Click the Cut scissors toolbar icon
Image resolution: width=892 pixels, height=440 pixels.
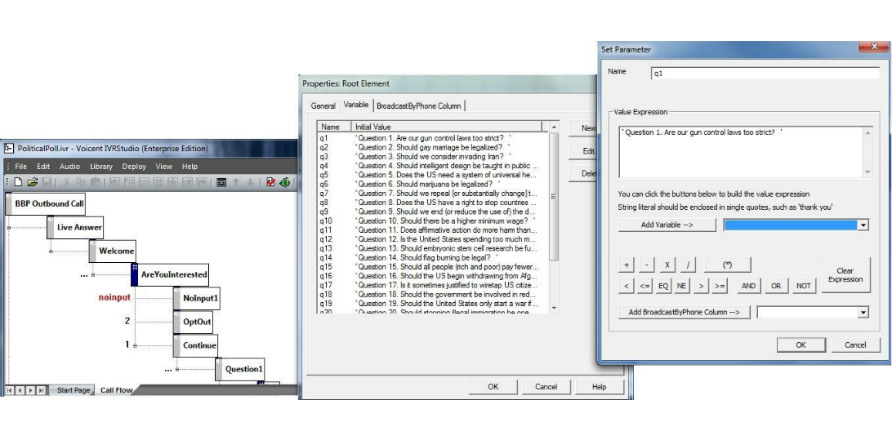tap(66, 182)
